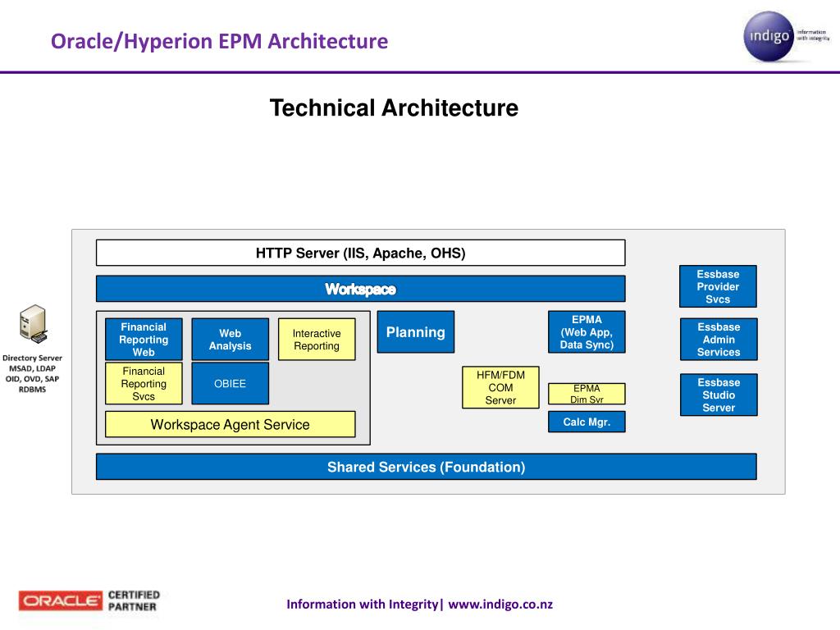The width and height of the screenshot is (840, 630).
Task: Open the www.indigo.co.nz link
Action: pos(500,605)
